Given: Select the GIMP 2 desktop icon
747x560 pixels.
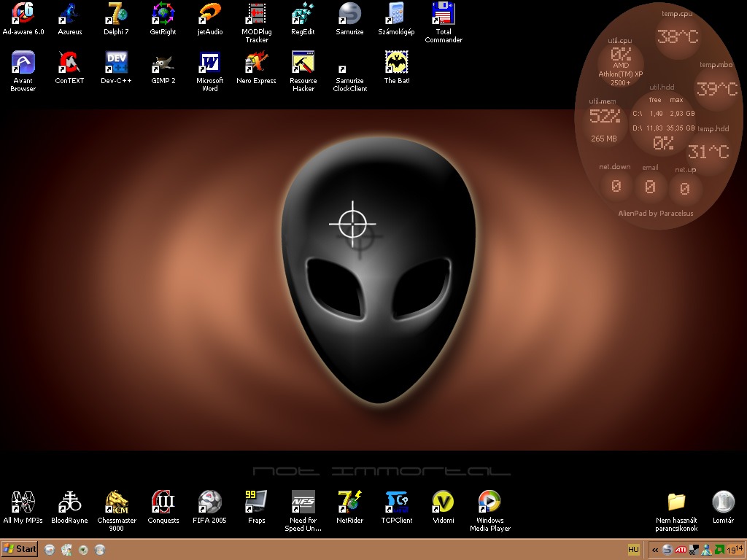Looking at the screenshot, I should pos(163,63).
